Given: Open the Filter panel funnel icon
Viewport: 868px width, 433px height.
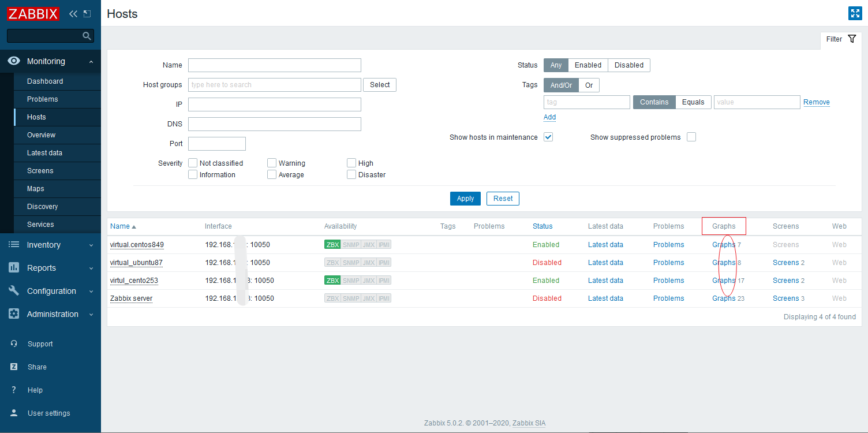Looking at the screenshot, I should tap(851, 39).
